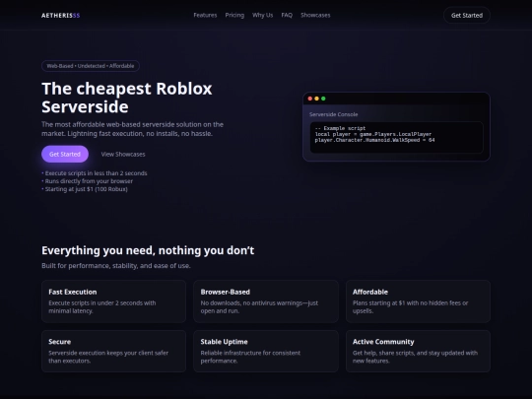Click the red console window dot
The width and height of the screenshot is (532, 399).
coord(309,99)
